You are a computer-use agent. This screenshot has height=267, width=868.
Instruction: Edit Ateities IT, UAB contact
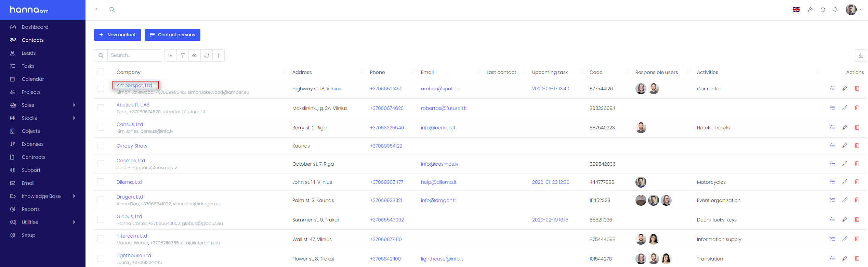tap(845, 108)
